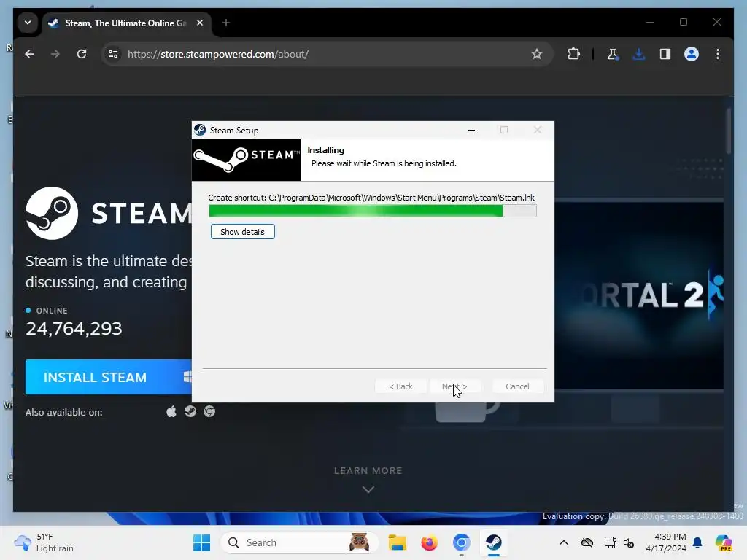Open File Explorer from the taskbar
This screenshot has height=560, width=747.
tap(397, 542)
